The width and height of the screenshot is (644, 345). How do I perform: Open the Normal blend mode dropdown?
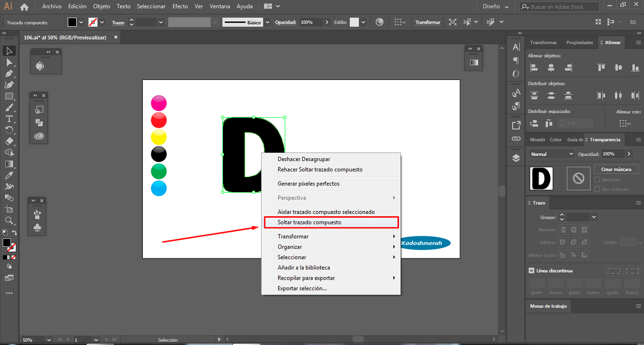[x=552, y=154]
